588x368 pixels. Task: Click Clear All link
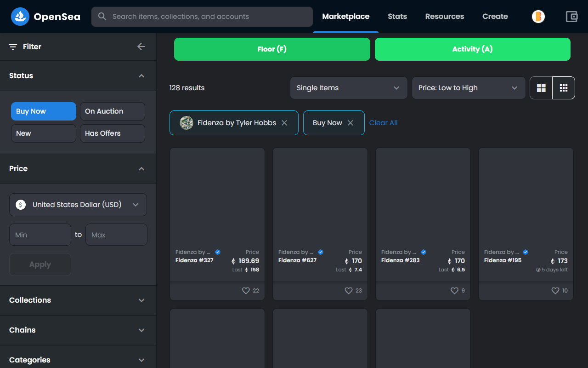384,123
